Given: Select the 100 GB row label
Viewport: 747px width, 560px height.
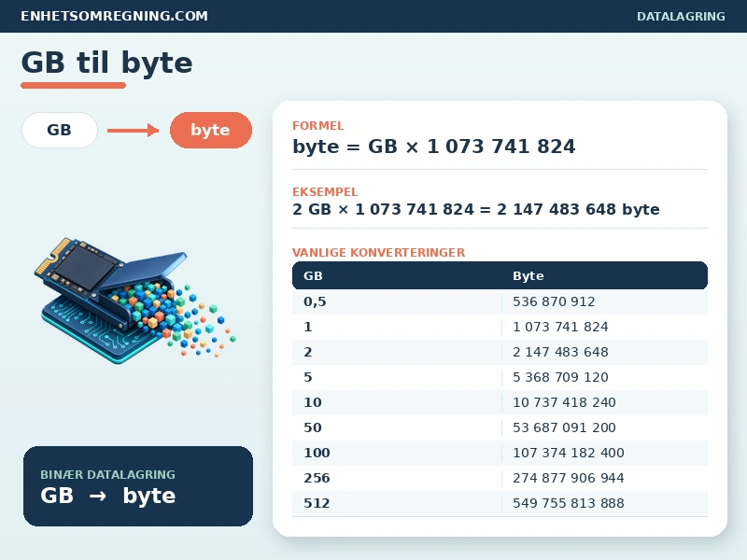Looking at the screenshot, I should [317, 453].
